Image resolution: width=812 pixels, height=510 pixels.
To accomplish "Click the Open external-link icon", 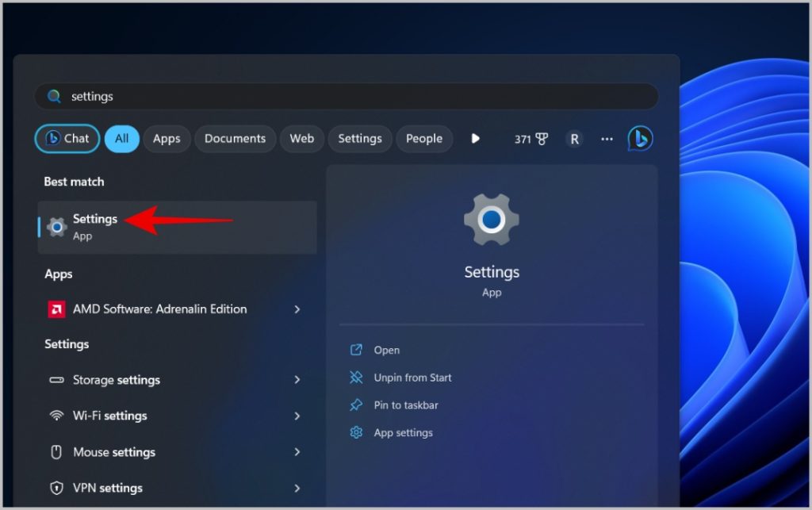I will pos(356,350).
